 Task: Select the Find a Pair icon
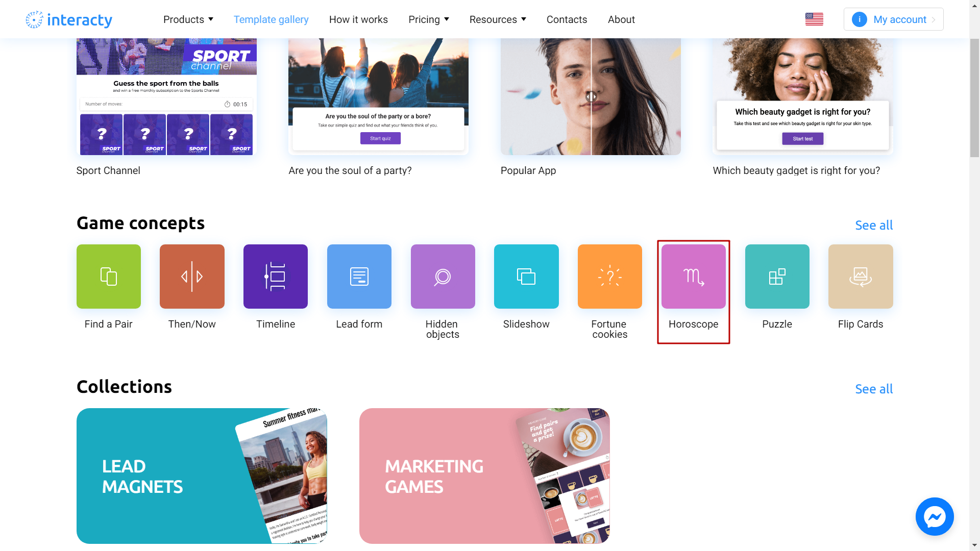pos(108,277)
